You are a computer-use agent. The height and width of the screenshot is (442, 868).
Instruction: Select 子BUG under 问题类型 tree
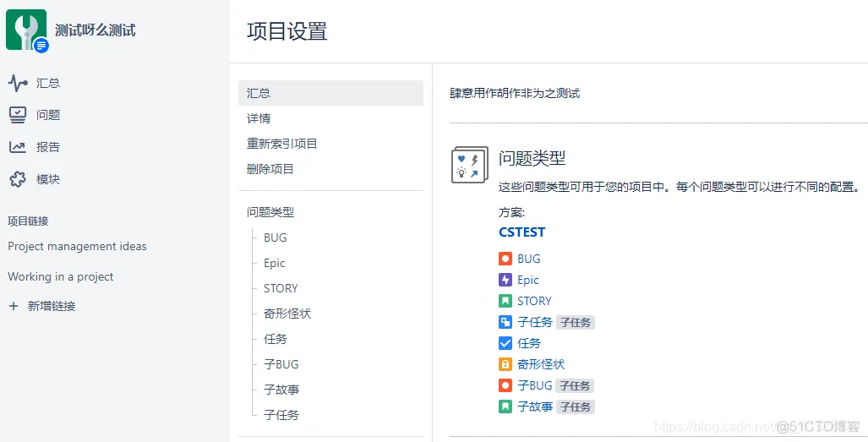(x=281, y=364)
